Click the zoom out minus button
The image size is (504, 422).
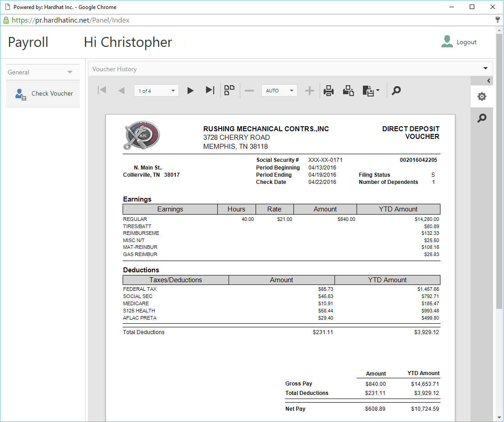[x=249, y=91]
